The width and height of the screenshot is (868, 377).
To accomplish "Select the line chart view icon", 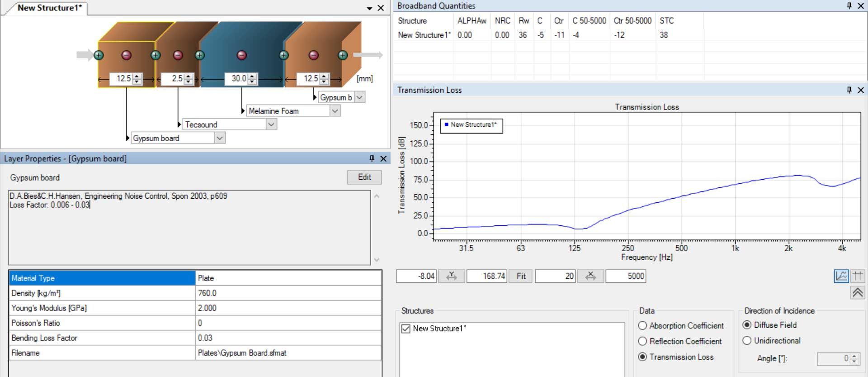I will click(841, 276).
